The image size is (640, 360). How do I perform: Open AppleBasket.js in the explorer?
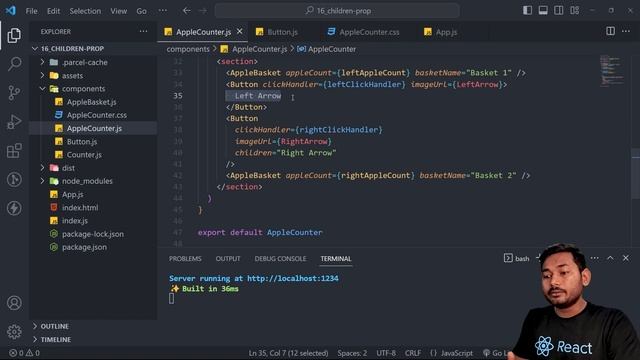tap(91, 102)
